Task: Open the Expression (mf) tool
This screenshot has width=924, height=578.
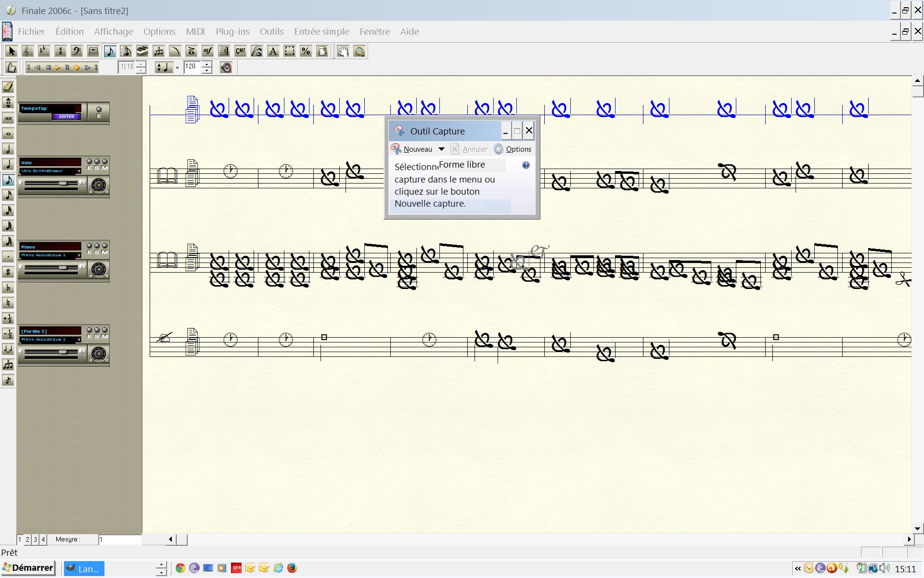Action: [207, 51]
